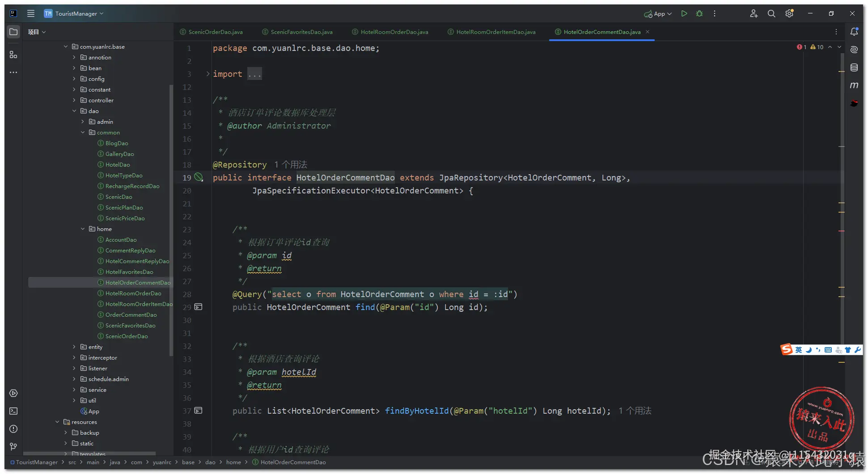The height and width of the screenshot is (474, 868).
Task: Click the project tree vertical scrollbar
Action: tap(171, 220)
